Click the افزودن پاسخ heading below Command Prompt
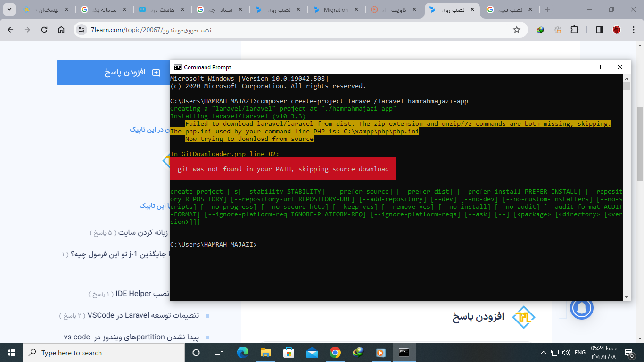 [x=479, y=316]
